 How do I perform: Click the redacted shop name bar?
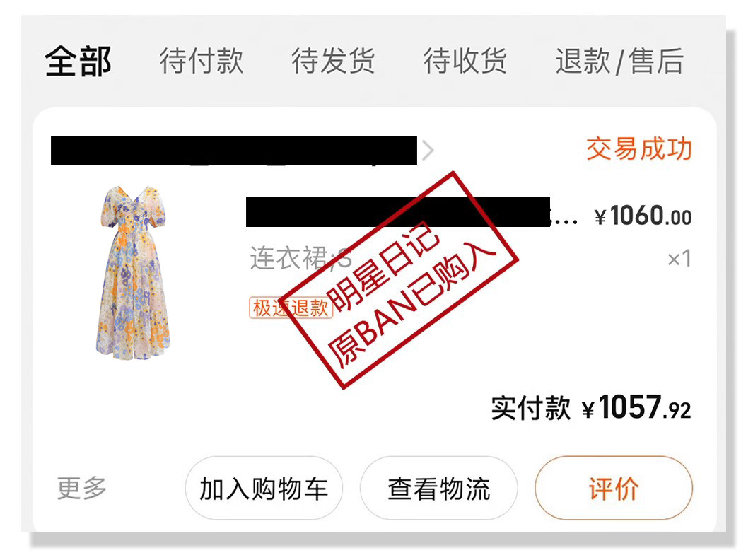(234, 151)
